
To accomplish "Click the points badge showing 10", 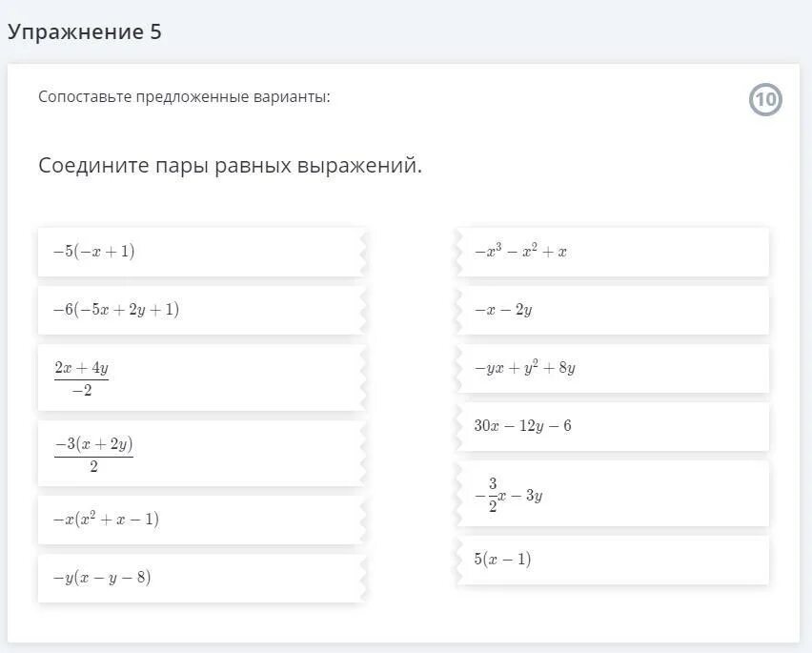I will (765, 100).
